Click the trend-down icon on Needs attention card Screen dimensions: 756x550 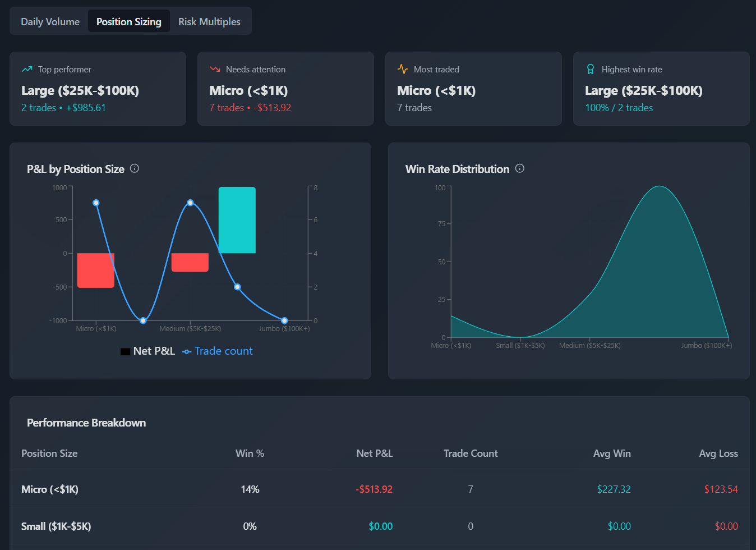pyautogui.click(x=215, y=69)
